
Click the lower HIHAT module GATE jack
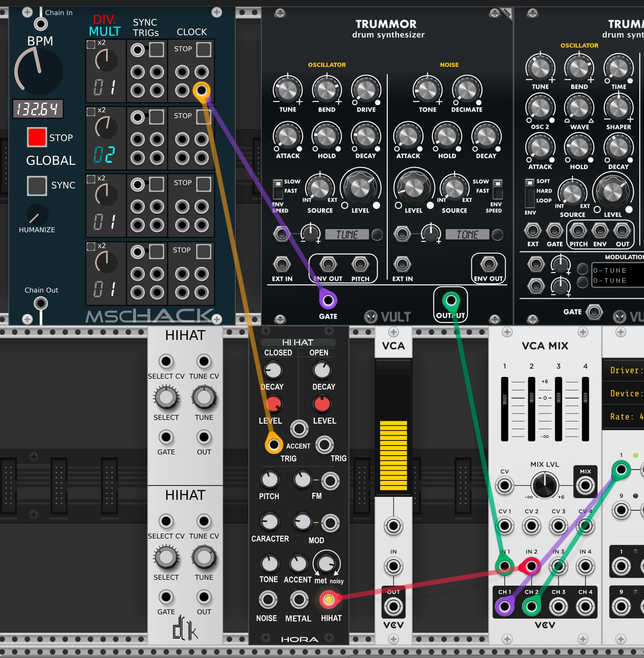(x=166, y=597)
